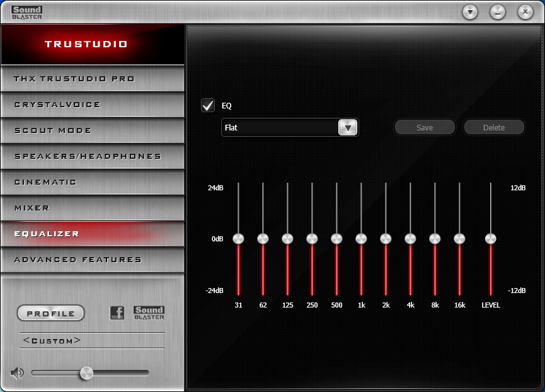Switch to Cinematic settings
This screenshot has width=545, height=392.
point(93,182)
